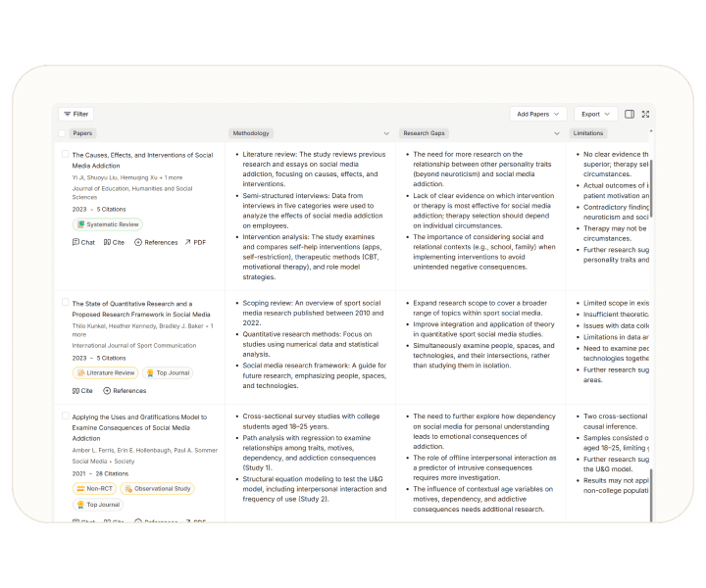Click the Systematic Review tag

tap(108, 224)
